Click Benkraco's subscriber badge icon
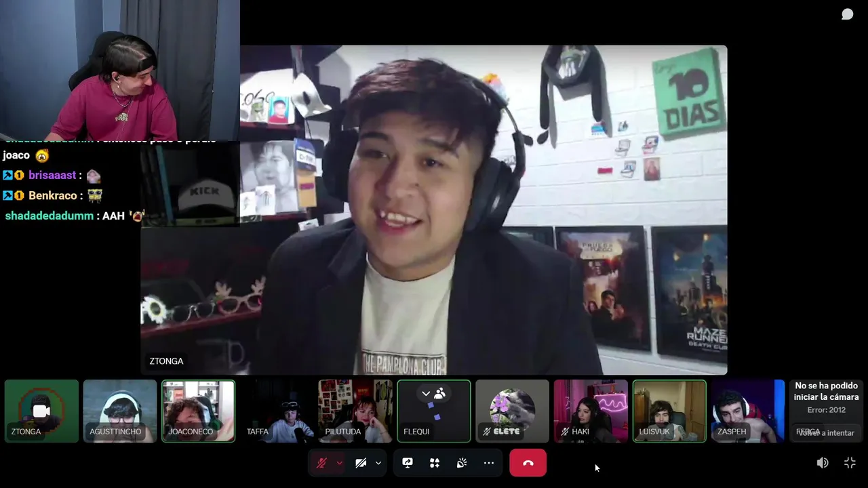This screenshot has height=488, width=868. point(19,195)
